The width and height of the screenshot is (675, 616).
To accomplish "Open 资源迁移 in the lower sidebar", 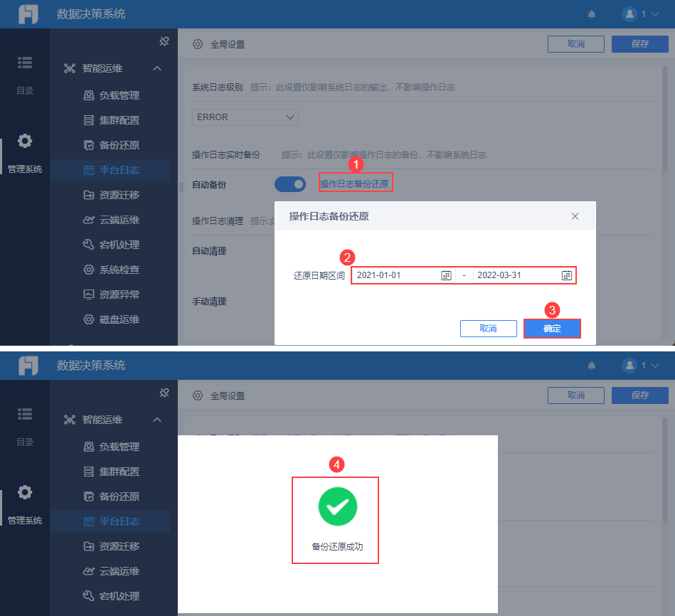I will click(x=111, y=546).
